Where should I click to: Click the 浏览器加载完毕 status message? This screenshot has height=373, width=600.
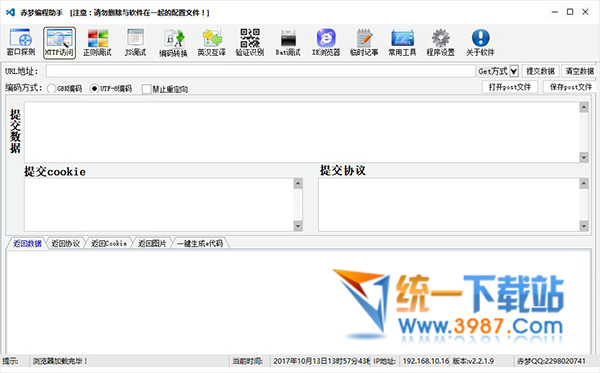[x=60, y=361]
